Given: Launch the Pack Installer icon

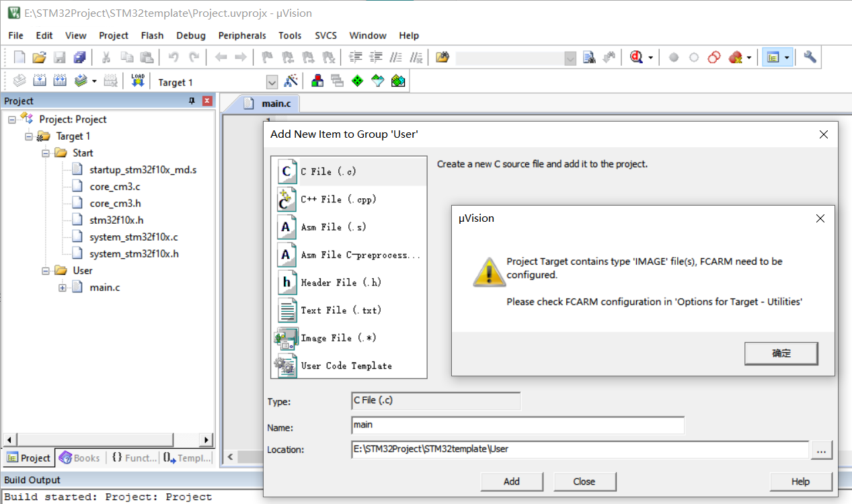Looking at the screenshot, I should (398, 81).
